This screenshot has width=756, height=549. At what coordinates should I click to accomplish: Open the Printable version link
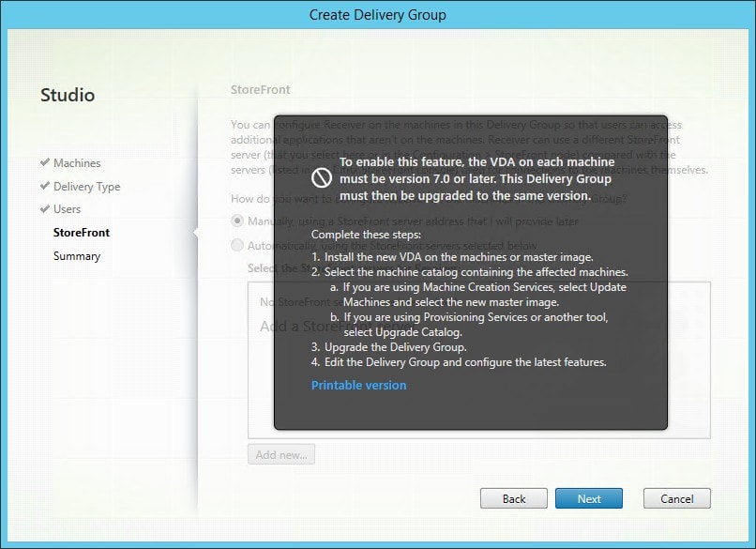pos(358,385)
